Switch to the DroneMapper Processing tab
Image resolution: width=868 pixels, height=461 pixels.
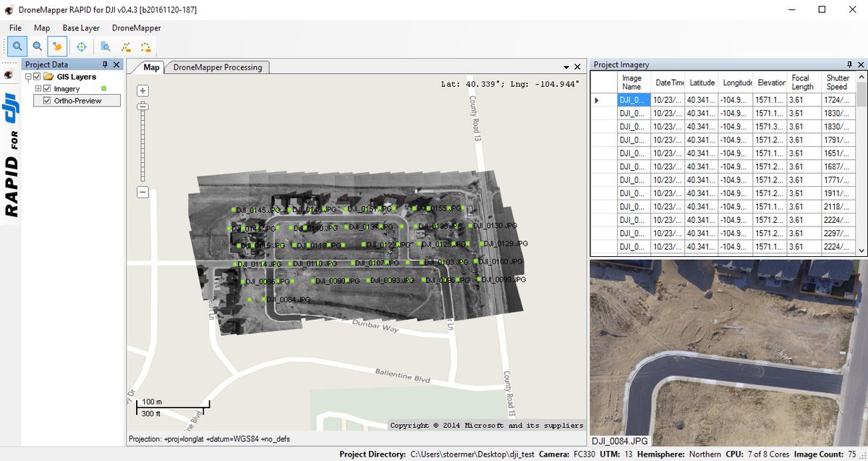pos(217,66)
